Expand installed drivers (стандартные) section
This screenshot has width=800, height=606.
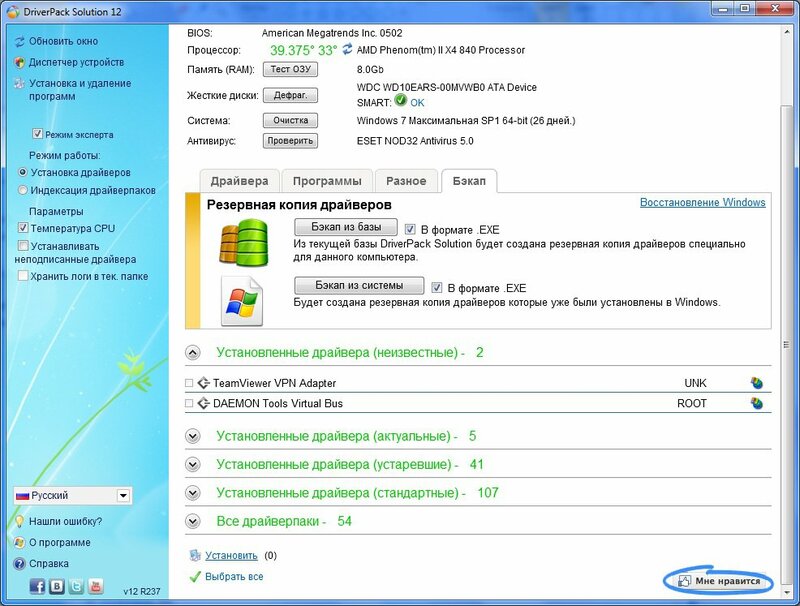click(193, 493)
